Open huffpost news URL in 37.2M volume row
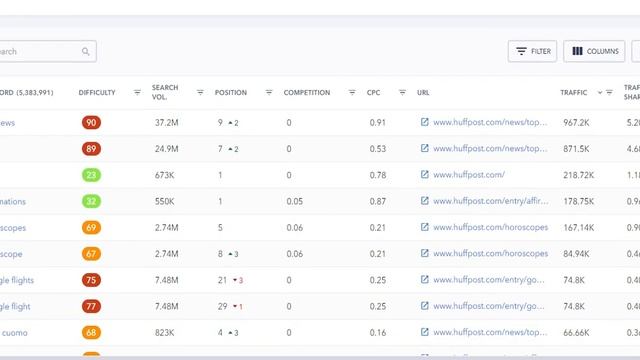 click(490, 122)
